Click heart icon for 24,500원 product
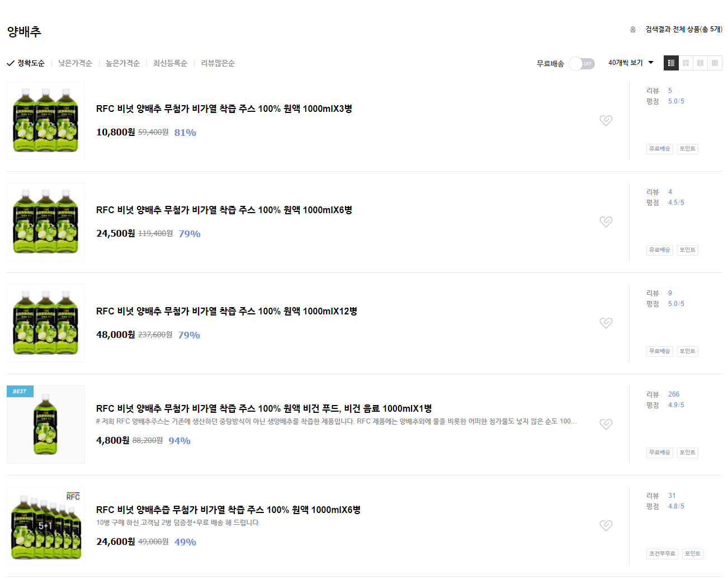 point(606,222)
